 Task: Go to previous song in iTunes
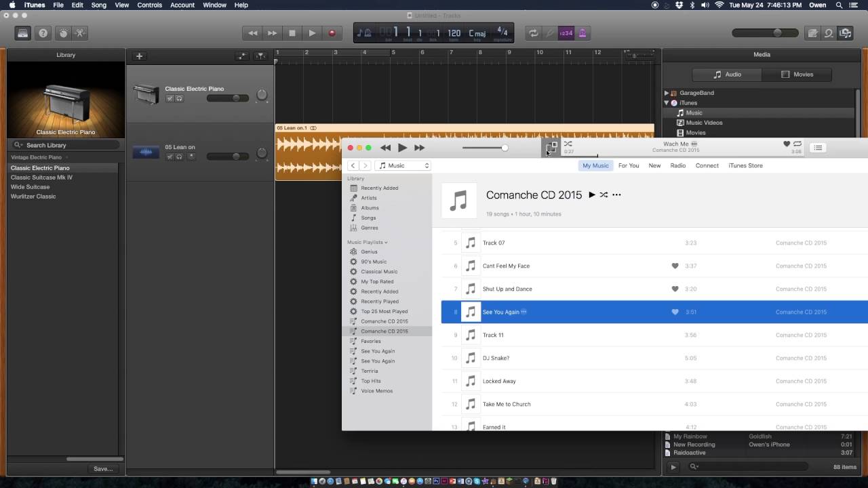(385, 148)
